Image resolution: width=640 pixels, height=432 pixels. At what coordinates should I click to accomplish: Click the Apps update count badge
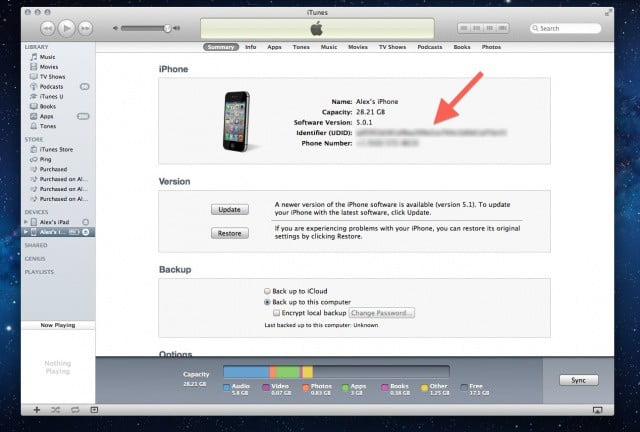(x=83, y=116)
